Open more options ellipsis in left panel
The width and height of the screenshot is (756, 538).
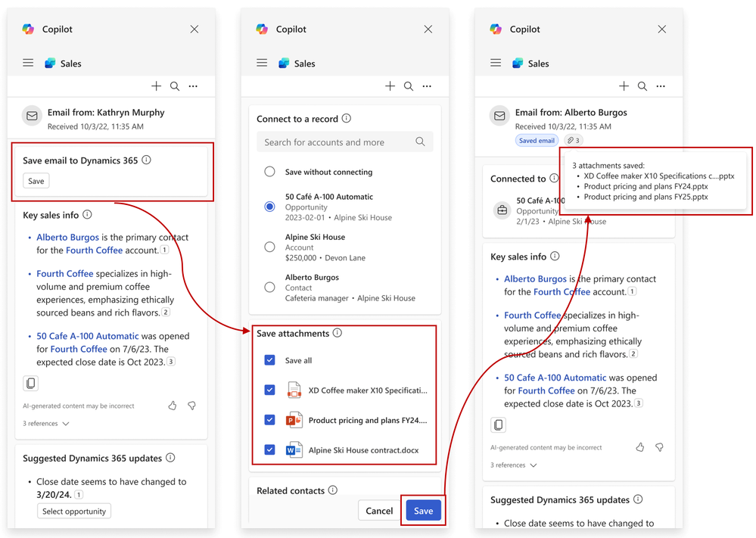193,86
